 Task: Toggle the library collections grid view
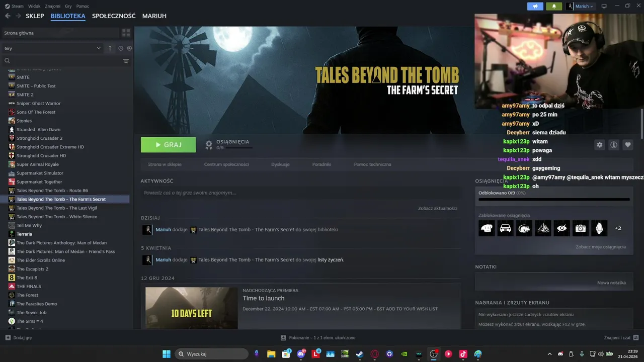126,33
